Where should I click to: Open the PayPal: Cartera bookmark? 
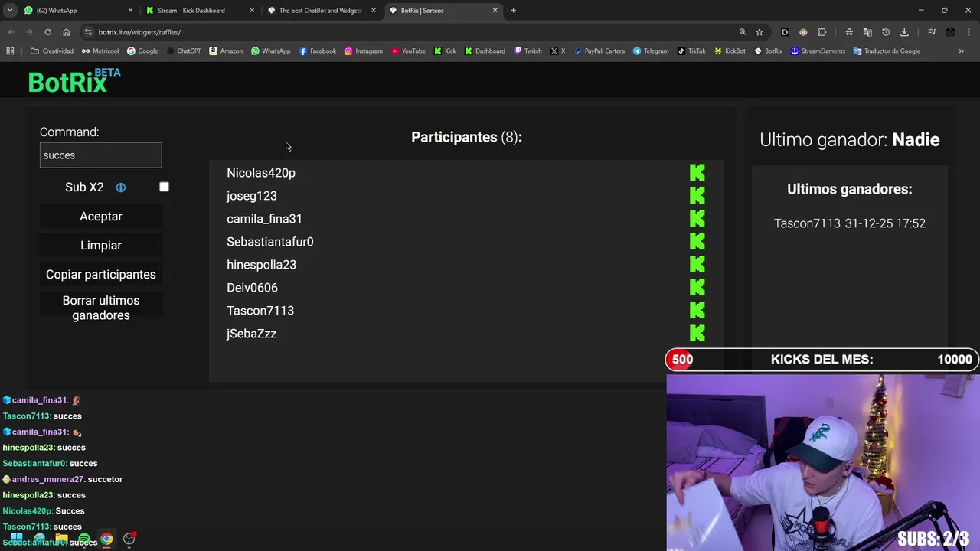coord(599,51)
